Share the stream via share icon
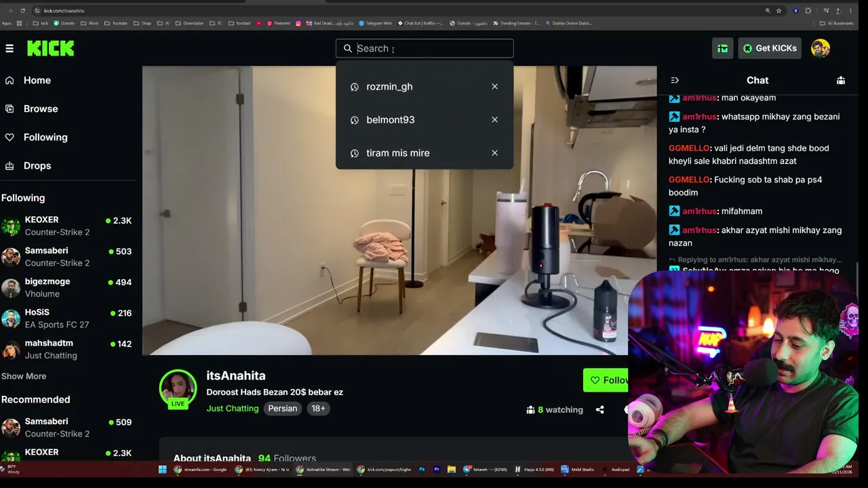This screenshot has height=488, width=868. tap(599, 409)
